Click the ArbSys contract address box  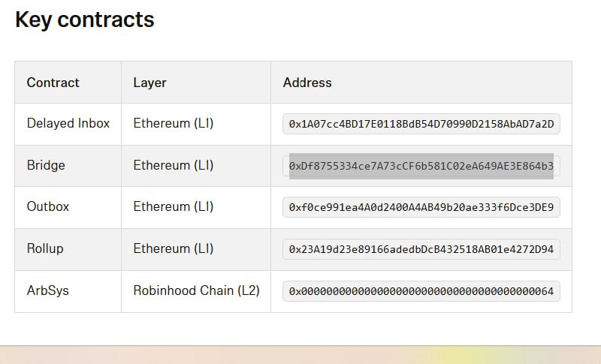[x=421, y=291]
